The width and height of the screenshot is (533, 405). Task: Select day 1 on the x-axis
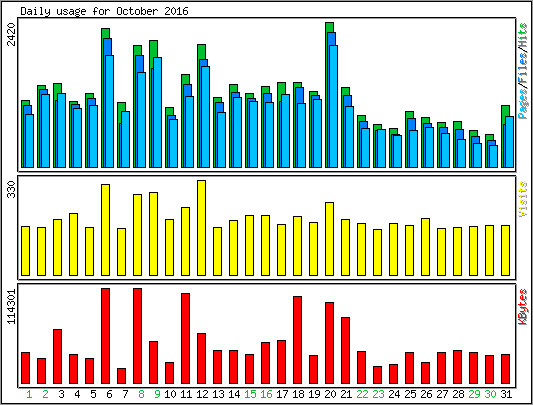pyautogui.click(x=29, y=394)
